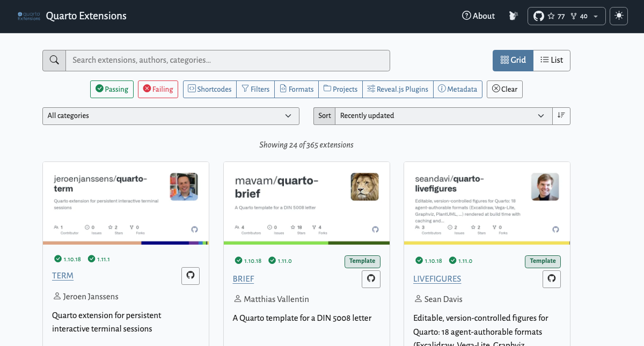Click the small GitHub mark in quarto-brief preview
The width and height of the screenshot is (644, 346).
pos(375,230)
